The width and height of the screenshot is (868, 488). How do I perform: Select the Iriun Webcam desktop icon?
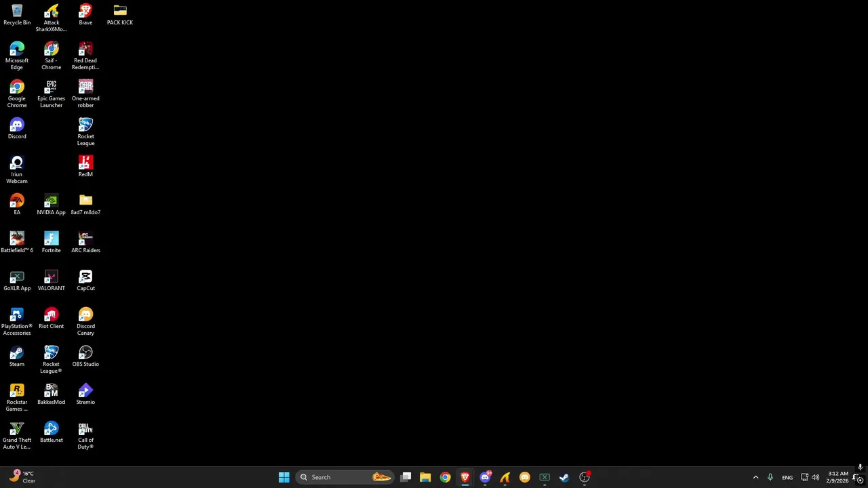tap(17, 169)
